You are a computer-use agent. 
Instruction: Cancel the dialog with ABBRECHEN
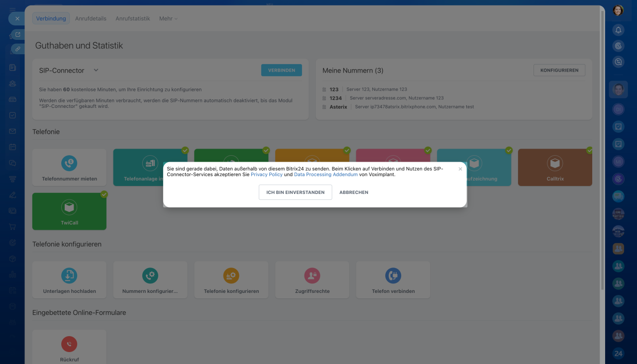click(354, 192)
